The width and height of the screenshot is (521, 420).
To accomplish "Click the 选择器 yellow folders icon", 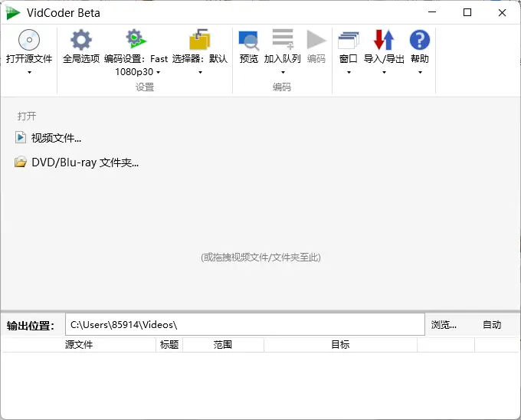I will [x=200, y=39].
